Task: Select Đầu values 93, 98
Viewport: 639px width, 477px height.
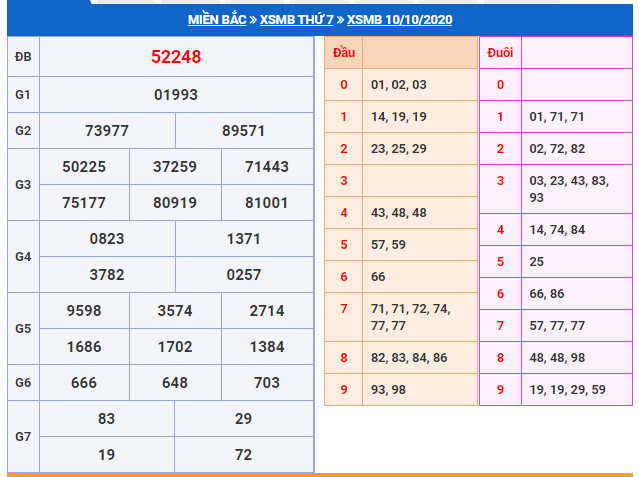Action: [388, 390]
